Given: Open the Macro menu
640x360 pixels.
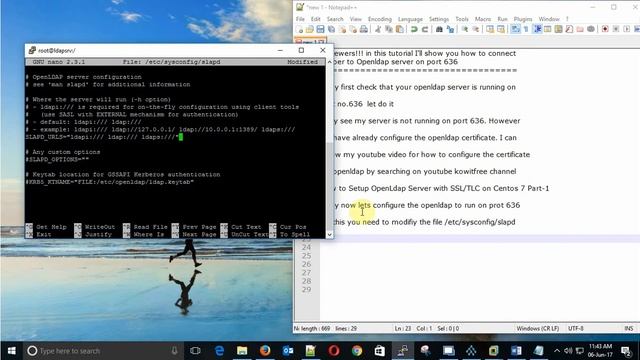Looking at the screenshot, I should point(483,19).
